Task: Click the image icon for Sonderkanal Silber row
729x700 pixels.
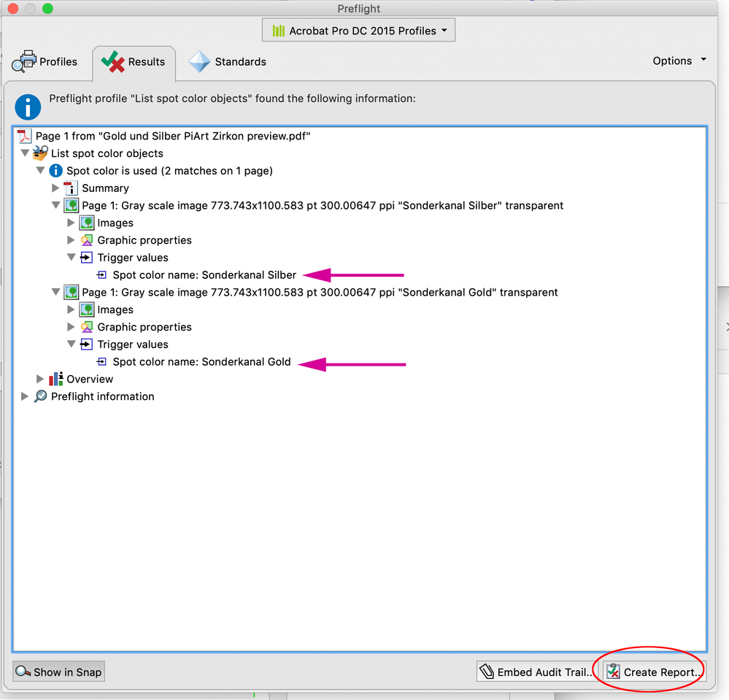Action: coord(71,205)
